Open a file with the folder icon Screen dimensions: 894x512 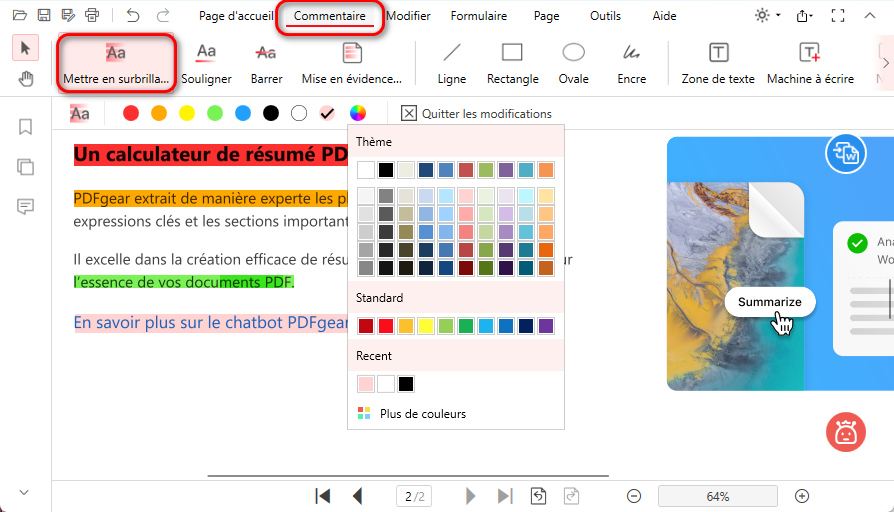(19, 15)
